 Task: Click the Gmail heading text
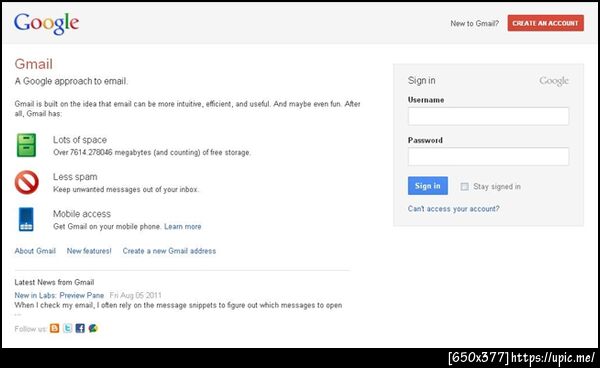coord(34,64)
